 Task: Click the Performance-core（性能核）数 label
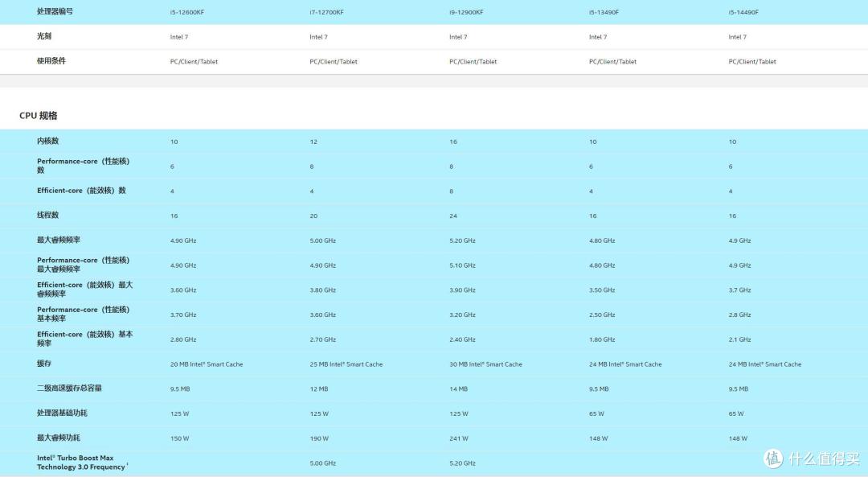pos(83,166)
